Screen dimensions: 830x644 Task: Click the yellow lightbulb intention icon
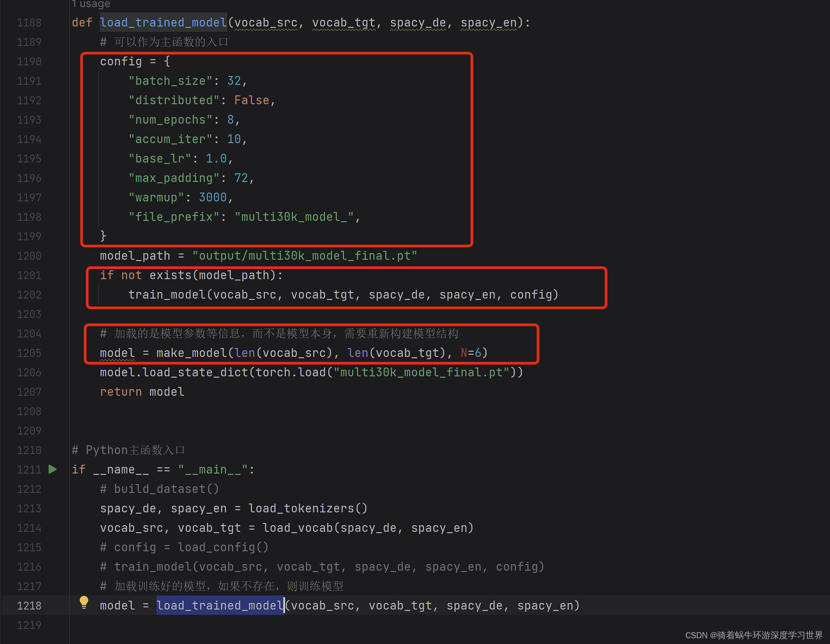84,602
